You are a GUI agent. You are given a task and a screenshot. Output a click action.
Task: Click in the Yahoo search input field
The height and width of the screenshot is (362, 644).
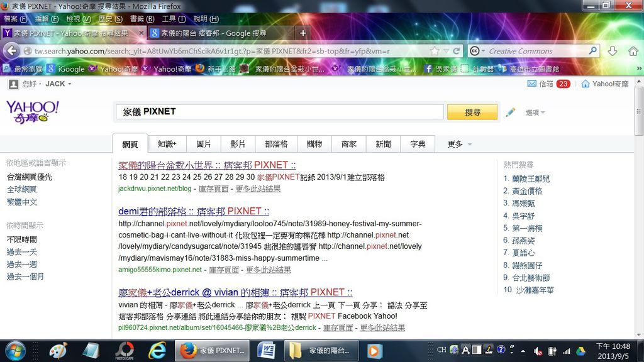[279, 112]
